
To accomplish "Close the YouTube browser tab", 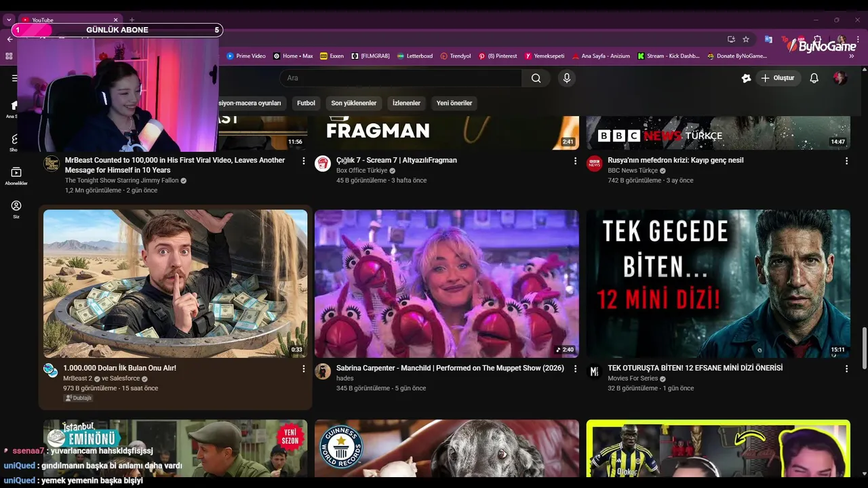I will (x=115, y=20).
